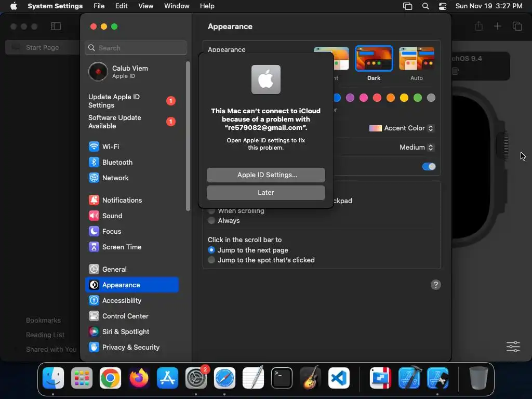Open Control Center in menu bar

(x=443, y=6)
